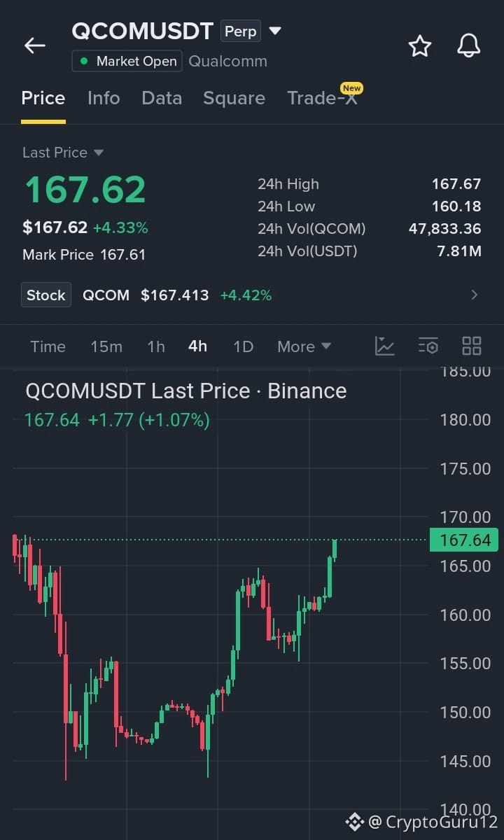This screenshot has height=840, width=504.
Task: Open the Trade-X tab
Action: (322, 98)
